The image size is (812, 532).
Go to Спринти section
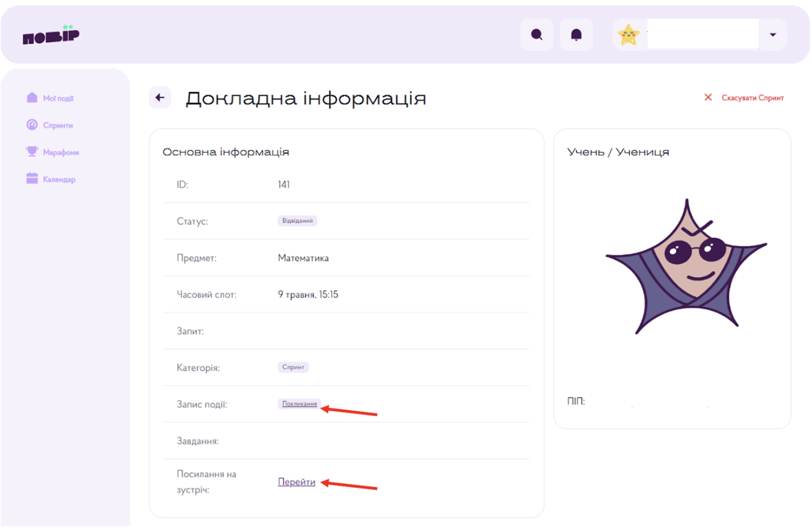point(58,125)
